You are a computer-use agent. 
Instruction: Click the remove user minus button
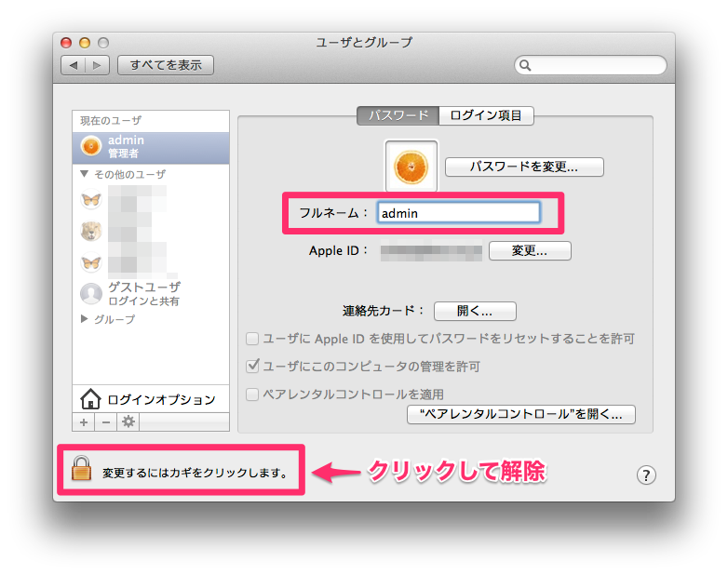(x=105, y=421)
